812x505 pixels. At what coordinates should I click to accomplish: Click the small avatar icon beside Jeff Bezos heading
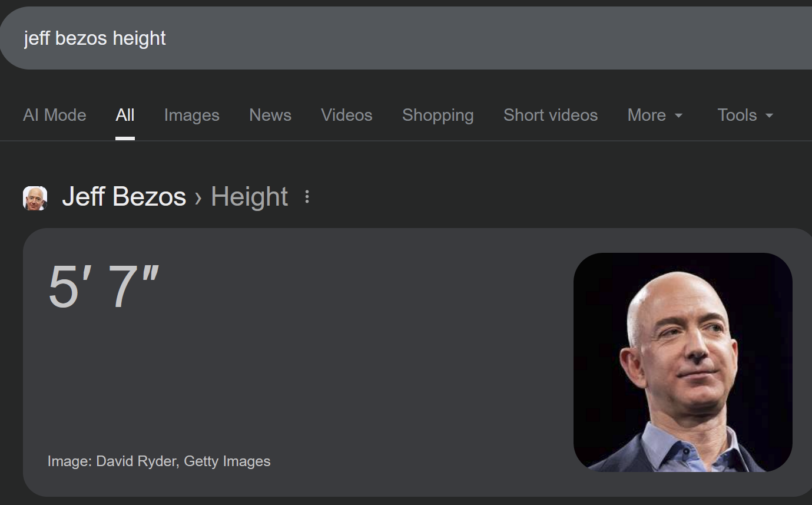coord(35,198)
